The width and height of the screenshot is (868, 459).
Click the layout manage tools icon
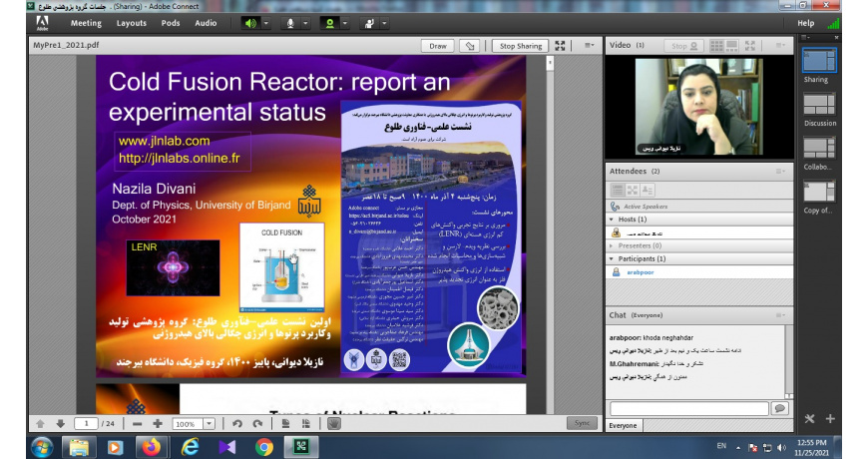click(809, 418)
